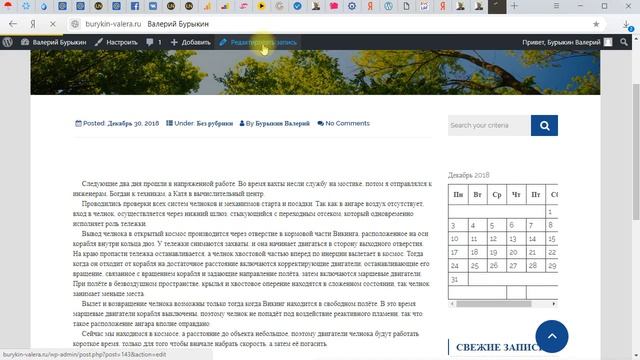Open a new browser tab with plus
The width and height of the screenshot is (640, 360).
(x=514, y=6)
